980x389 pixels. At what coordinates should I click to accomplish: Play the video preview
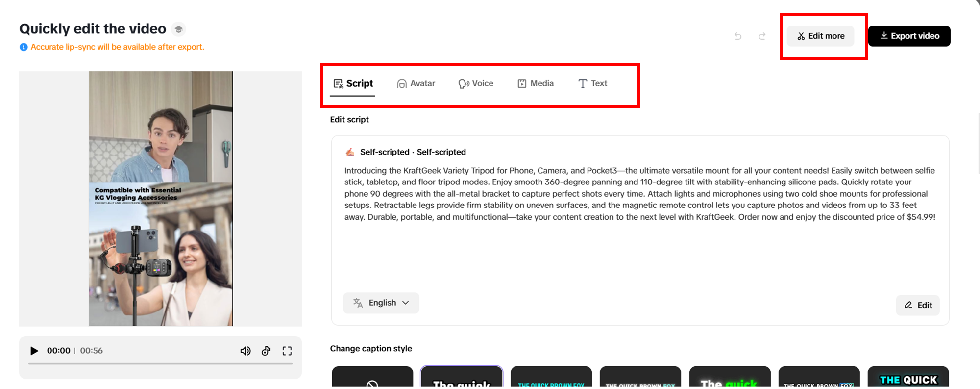34,351
